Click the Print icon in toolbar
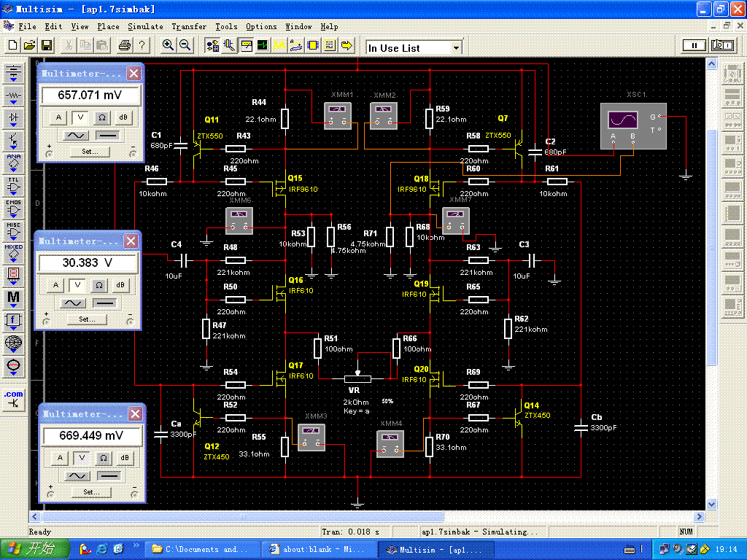Image resolution: width=747 pixels, height=560 pixels. [124, 45]
